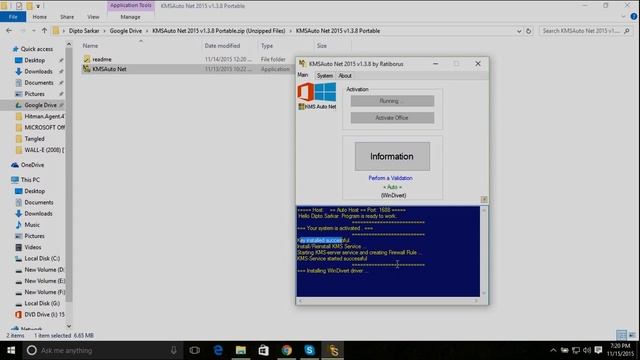640x360 pixels.
Task: Click the network icon in tray
Action: point(576,350)
